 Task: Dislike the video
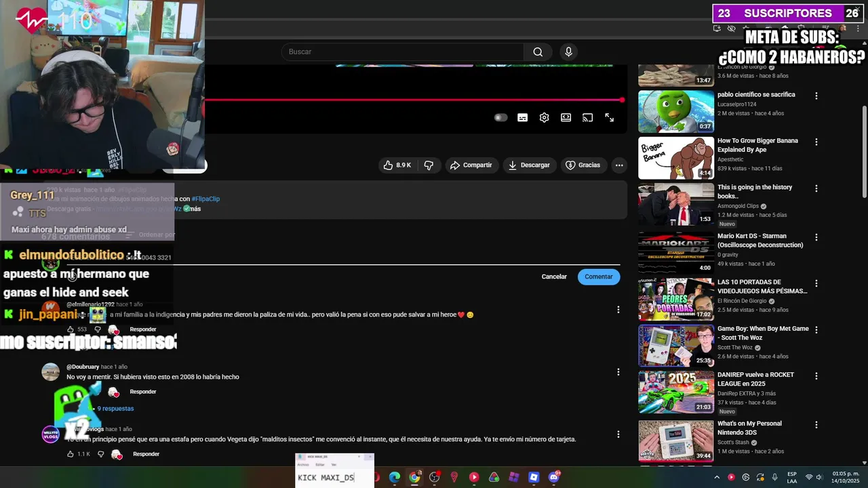[x=429, y=165]
